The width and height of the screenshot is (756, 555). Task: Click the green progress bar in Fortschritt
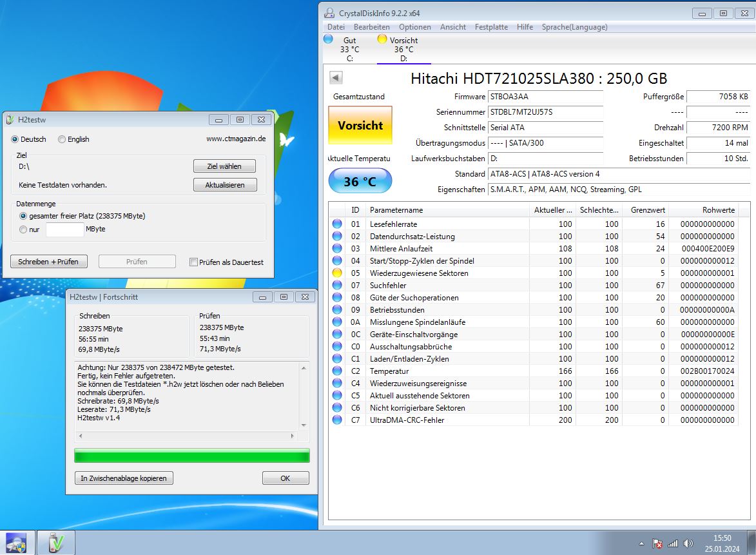point(192,456)
